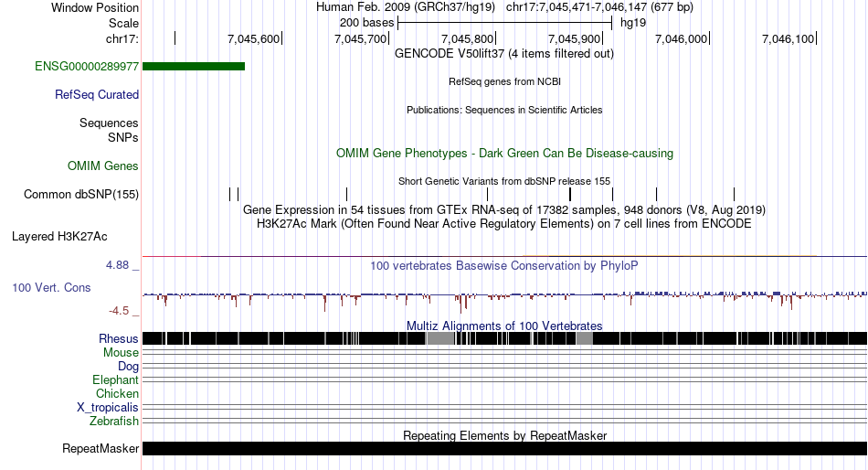The width and height of the screenshot is (868, 470).
Task: Click Short Genetic Variants from dbSNP title
Action: 504,181
